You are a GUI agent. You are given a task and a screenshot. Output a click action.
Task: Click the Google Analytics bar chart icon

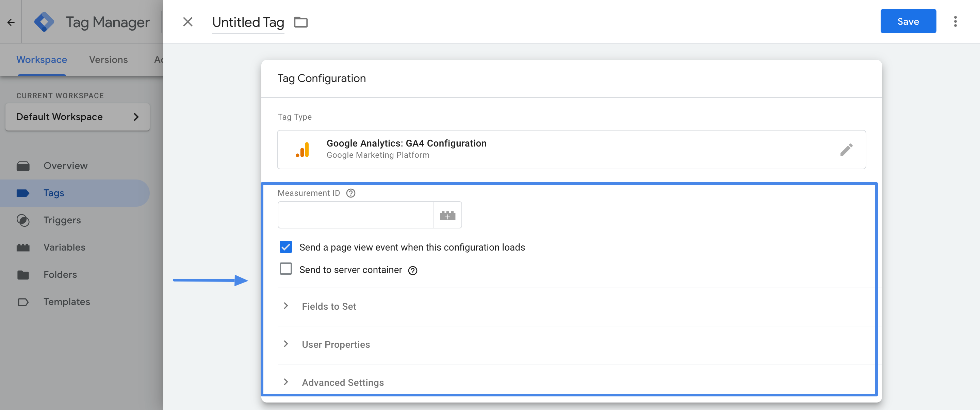coord(303,150)
